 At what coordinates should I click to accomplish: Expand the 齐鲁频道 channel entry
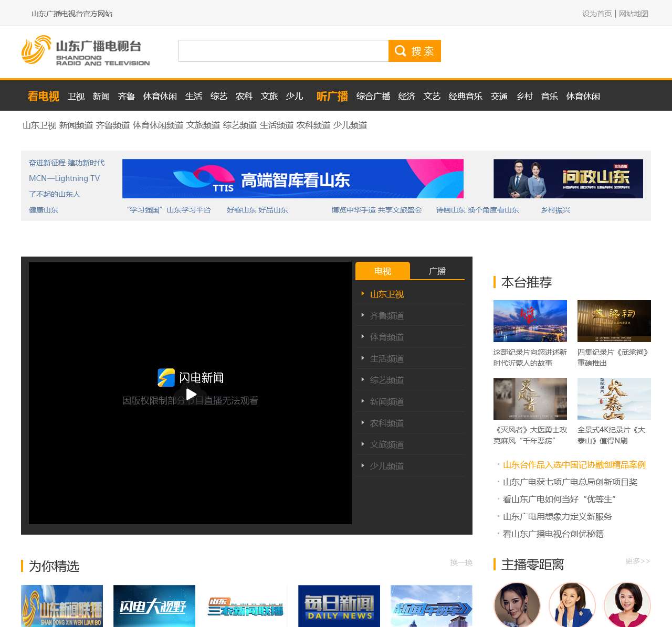click(x=387, y=315)
